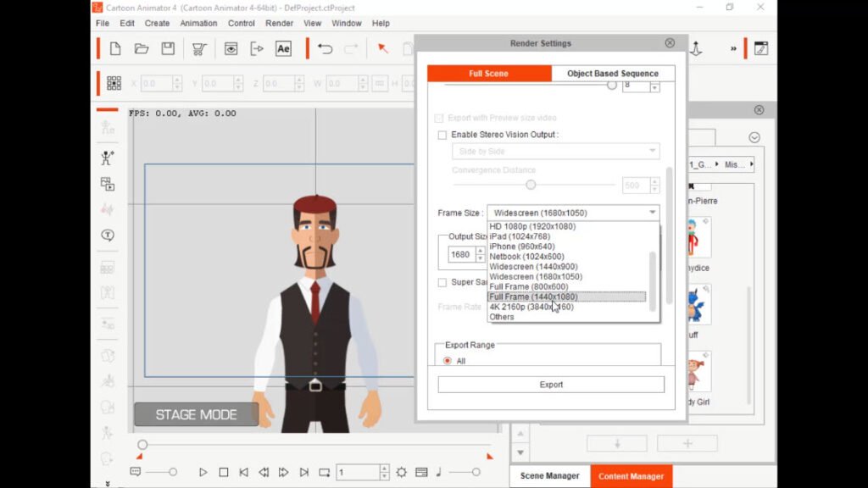Toggle the Super Sampling checkbox
The height and width of the screenshot is (488, 868).
click(x=442, y=283)
